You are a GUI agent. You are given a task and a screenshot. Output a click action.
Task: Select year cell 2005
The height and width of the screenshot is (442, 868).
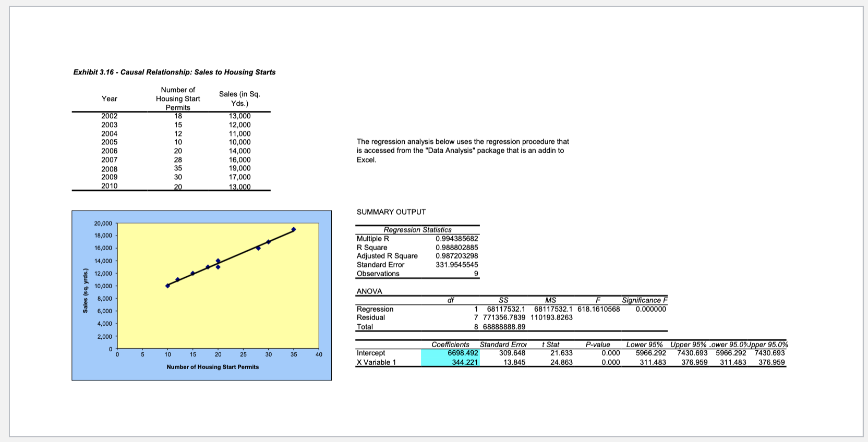point(110,142)
